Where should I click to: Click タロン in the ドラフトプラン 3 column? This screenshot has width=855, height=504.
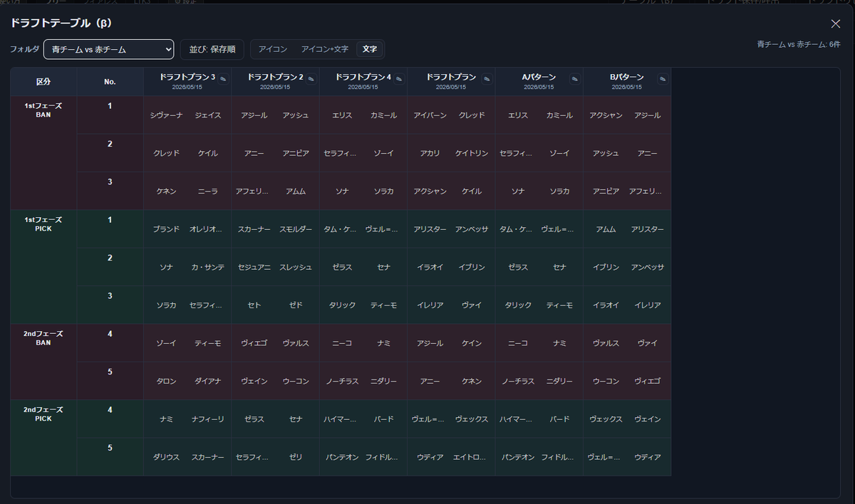167,381
